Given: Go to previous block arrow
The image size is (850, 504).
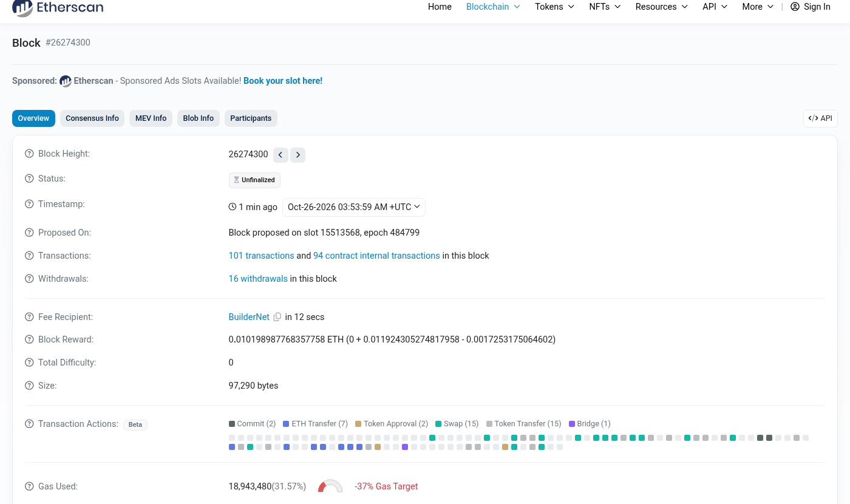Looking at the screenshot, I should (280, 155).
